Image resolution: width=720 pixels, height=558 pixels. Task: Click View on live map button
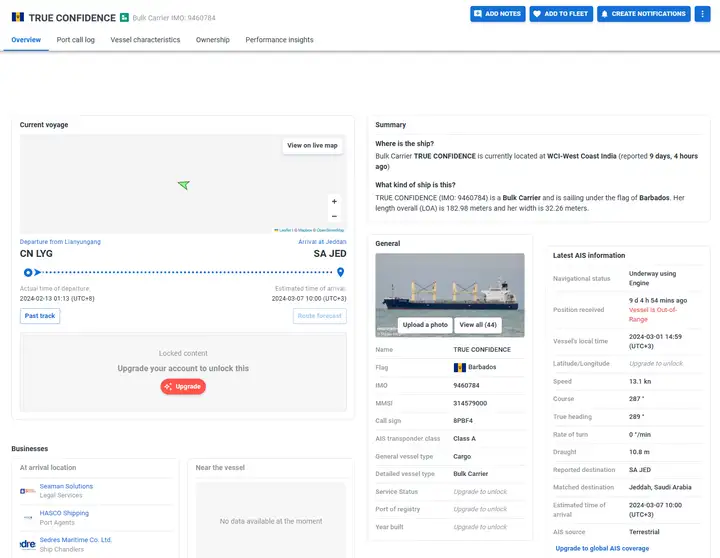(312, 146)
